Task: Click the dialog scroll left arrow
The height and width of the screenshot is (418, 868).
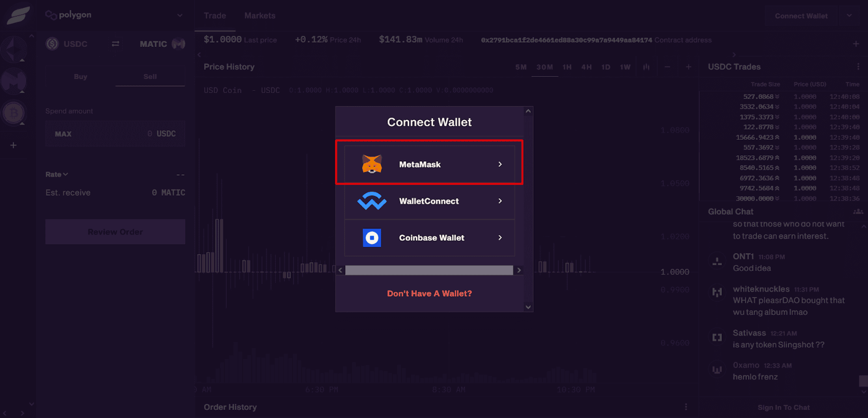Action: (x=340, y=270)
